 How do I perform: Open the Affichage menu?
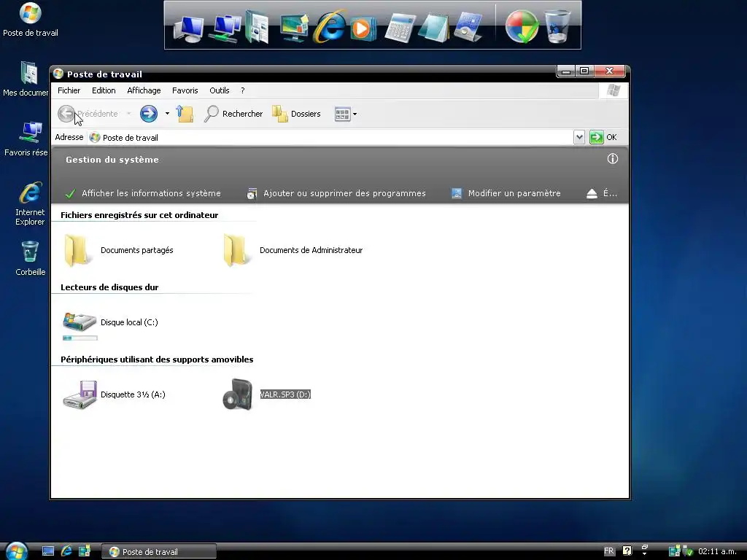pyautogui.click(x=144, y=90)
